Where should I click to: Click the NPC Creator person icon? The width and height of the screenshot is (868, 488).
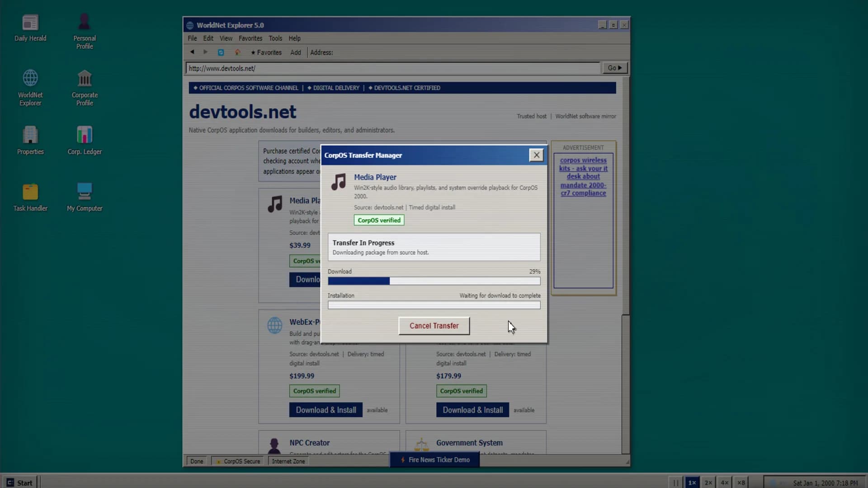pos(274,446)
